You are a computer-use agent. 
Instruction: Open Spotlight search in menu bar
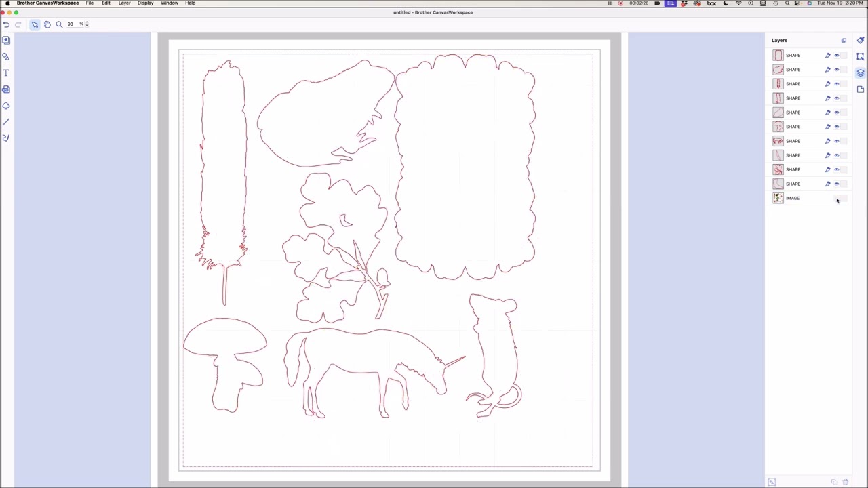click(787, 3)
